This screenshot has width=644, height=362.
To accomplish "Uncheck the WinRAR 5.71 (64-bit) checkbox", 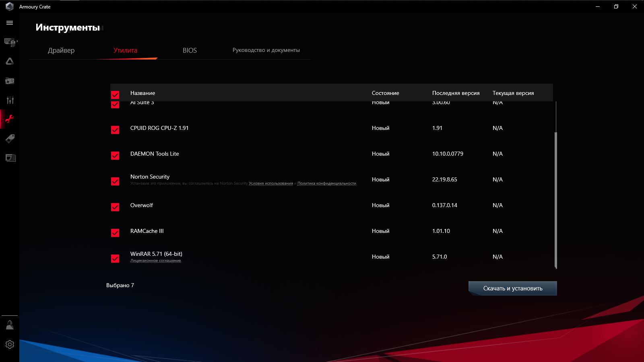I will coord(115,259).
